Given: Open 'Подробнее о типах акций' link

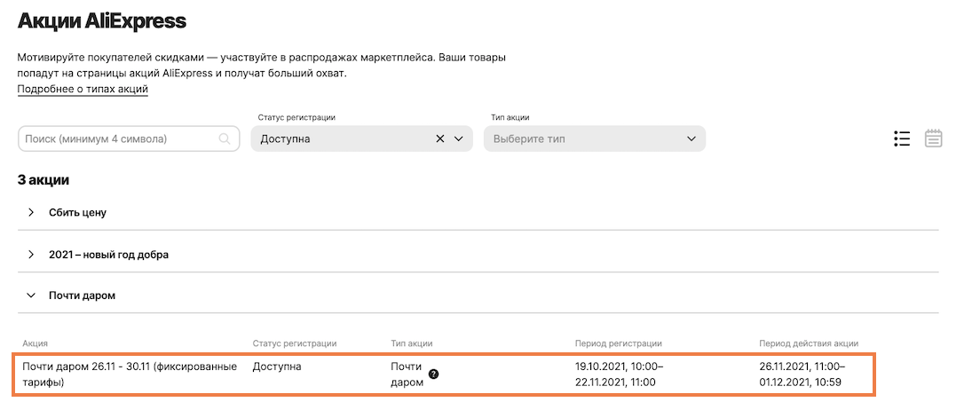Looking at the screenshot, I should click(x=83, y=90).
